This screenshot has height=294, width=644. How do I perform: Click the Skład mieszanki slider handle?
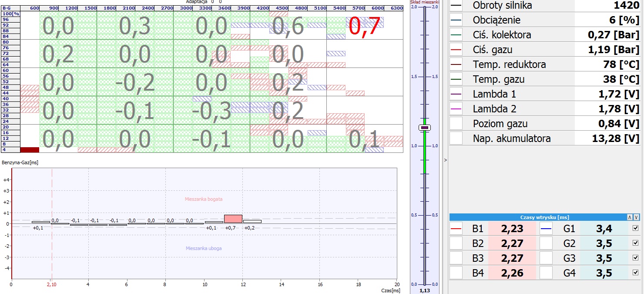pyautogui.click(x=425, y=128)
